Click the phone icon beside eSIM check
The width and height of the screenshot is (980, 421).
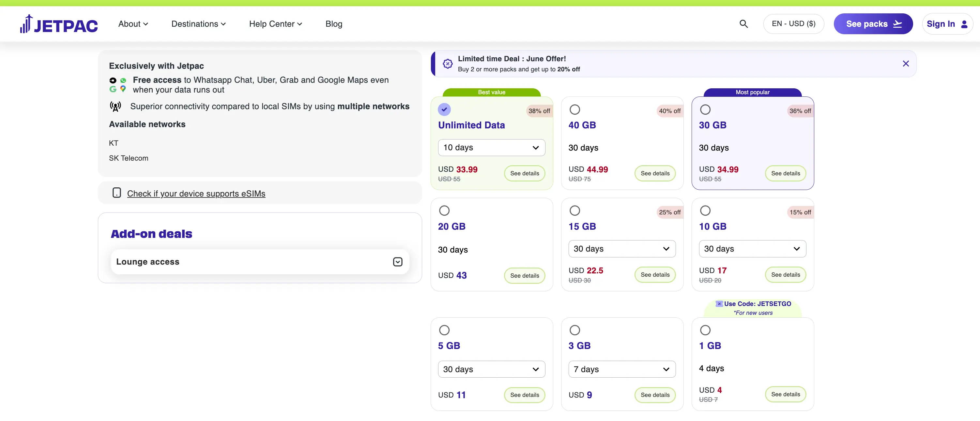117,193
